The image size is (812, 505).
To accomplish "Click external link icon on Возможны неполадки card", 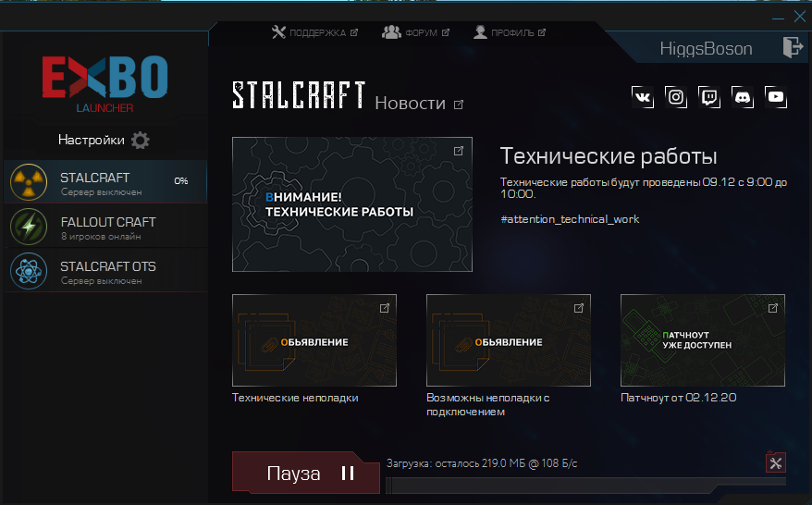I will (578, 308).
